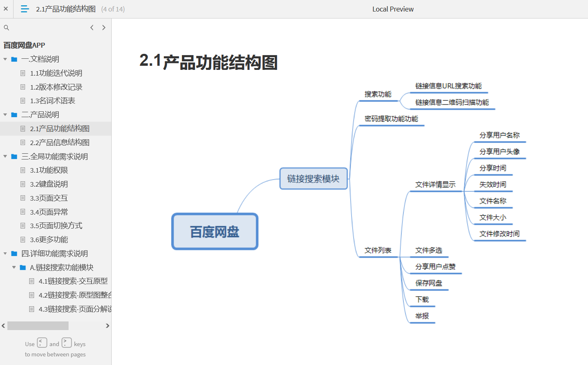Click the 链接信息二维码扫描功能 node
The image size is (588, 365).
[x=452, y=102]
